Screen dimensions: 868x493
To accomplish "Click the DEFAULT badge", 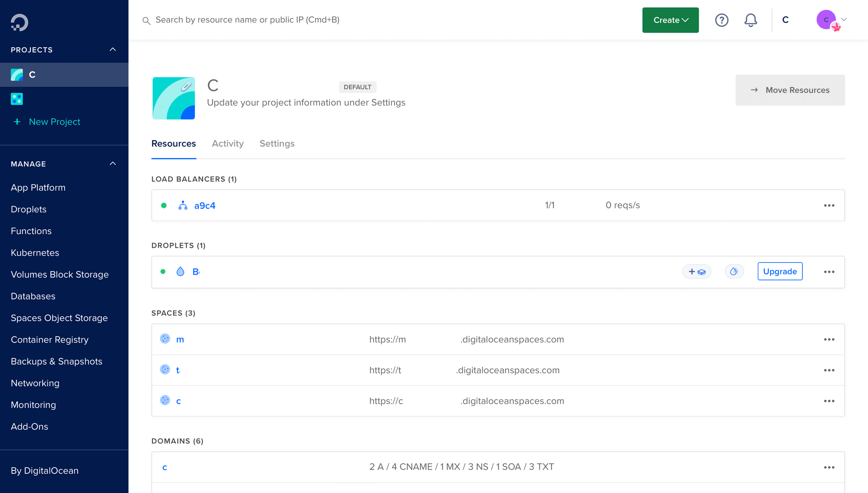I will pyautogui.click(x=358, y=87).
